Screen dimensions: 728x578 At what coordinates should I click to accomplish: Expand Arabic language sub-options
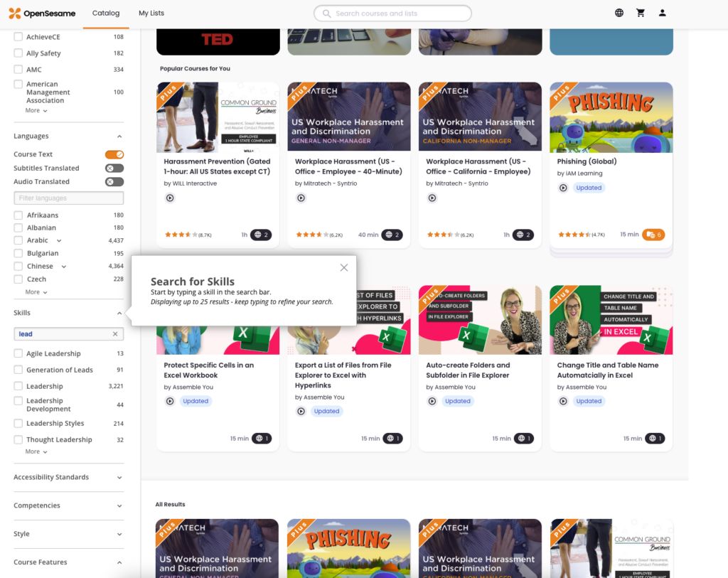click(59, 241)
